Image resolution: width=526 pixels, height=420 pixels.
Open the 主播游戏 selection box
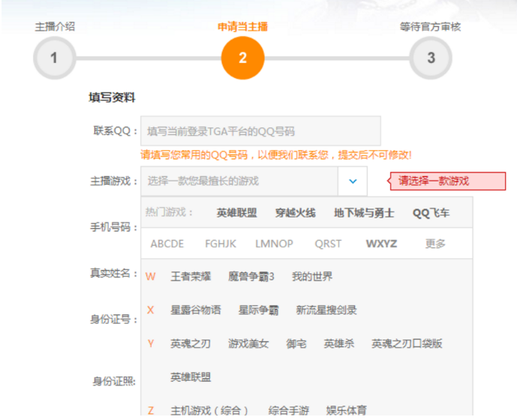coord(240,181)
